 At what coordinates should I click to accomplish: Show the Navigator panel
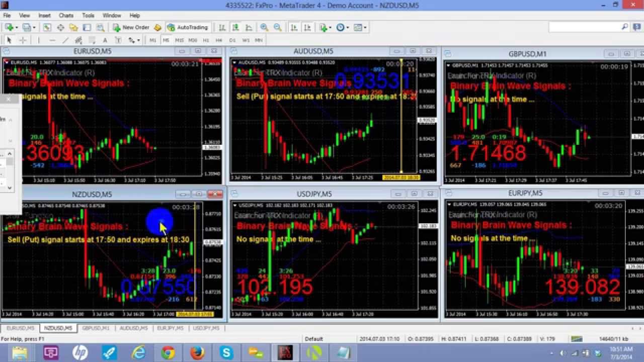(73, 27)
